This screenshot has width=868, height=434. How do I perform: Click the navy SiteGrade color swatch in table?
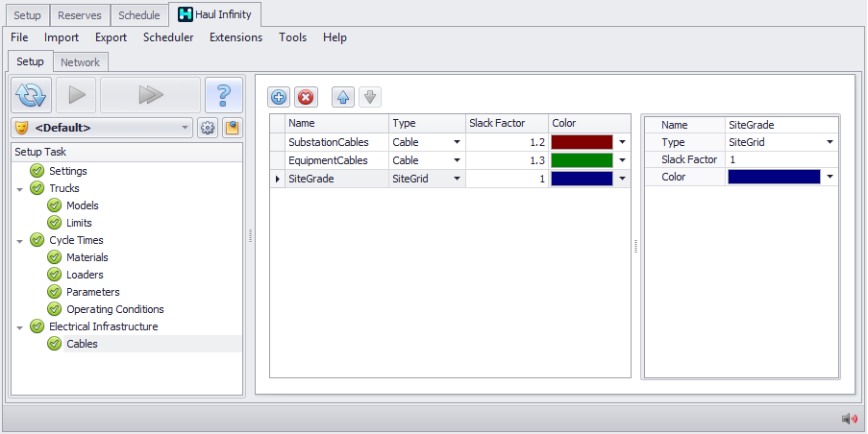(x=582, y=179)
